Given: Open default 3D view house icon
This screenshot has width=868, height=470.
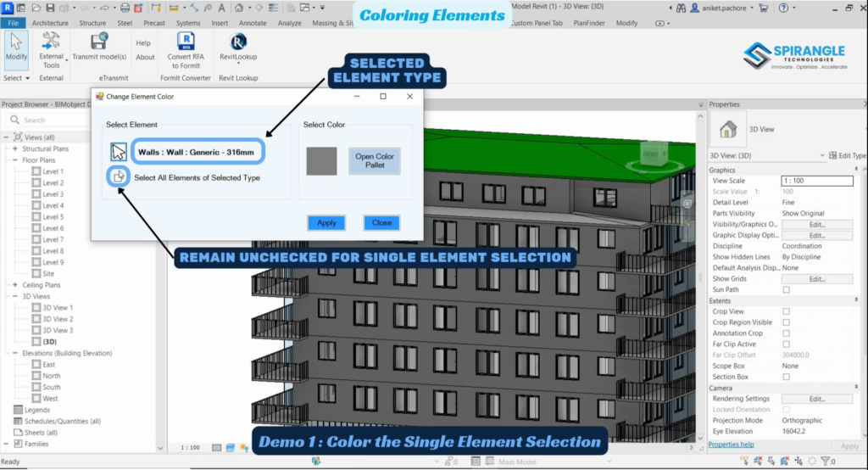Looking at the screenshot, I should (x=239, y=8).
